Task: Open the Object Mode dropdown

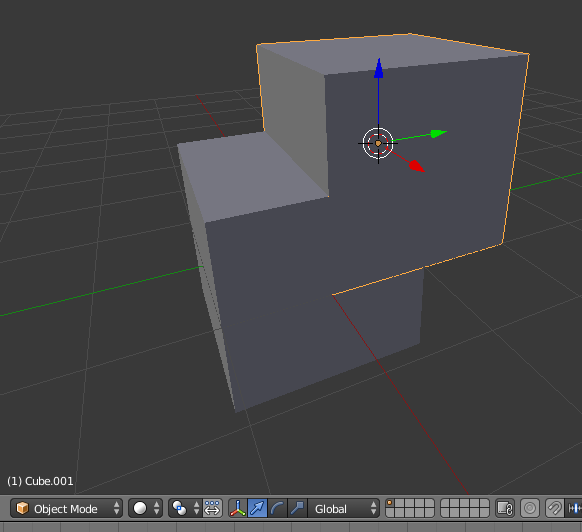Action: point(66,508)
